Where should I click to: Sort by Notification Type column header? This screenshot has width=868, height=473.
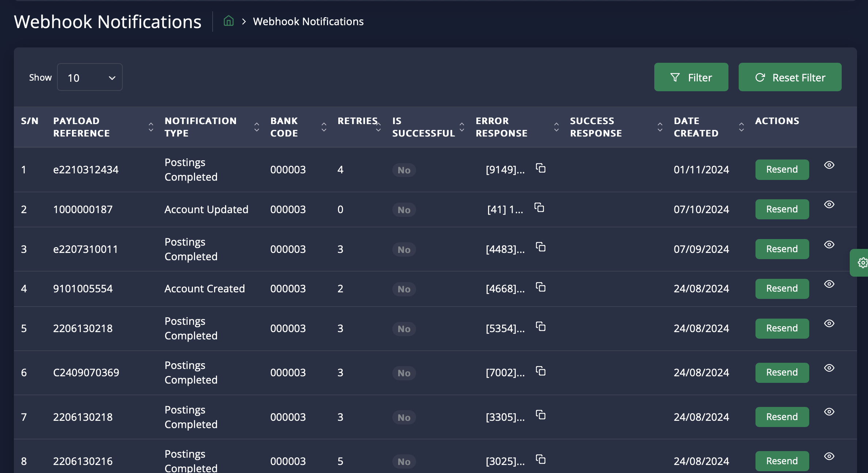pyautogui.click(x=256, y=127)
